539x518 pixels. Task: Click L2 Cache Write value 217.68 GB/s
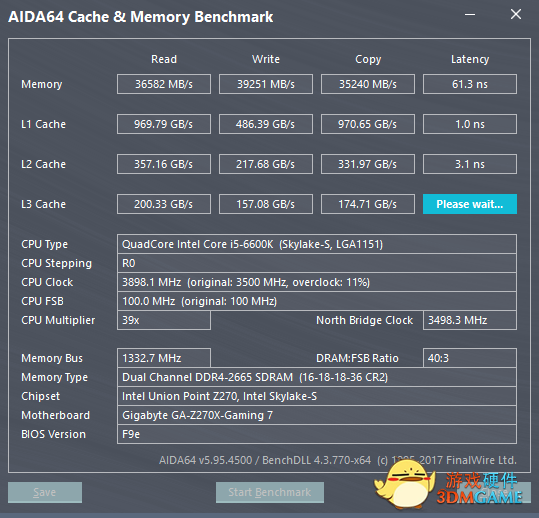click(266, 164)
